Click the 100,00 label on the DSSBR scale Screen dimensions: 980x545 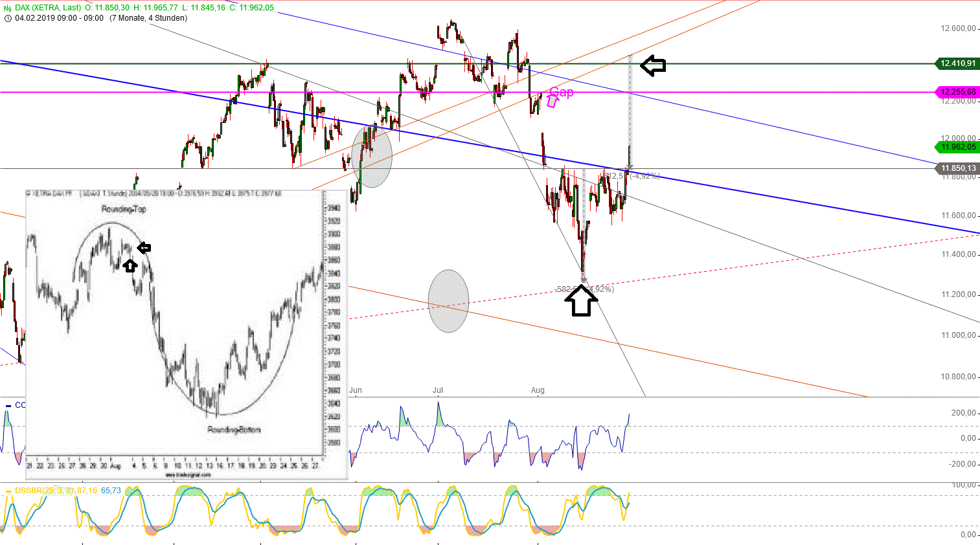coord(964,485)
